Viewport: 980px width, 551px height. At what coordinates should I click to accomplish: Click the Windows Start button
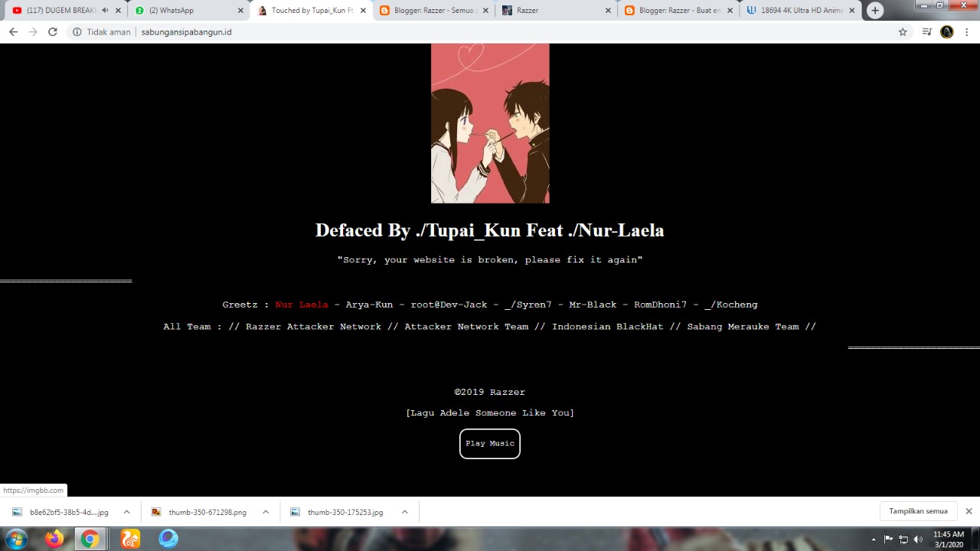coord(15,540)
